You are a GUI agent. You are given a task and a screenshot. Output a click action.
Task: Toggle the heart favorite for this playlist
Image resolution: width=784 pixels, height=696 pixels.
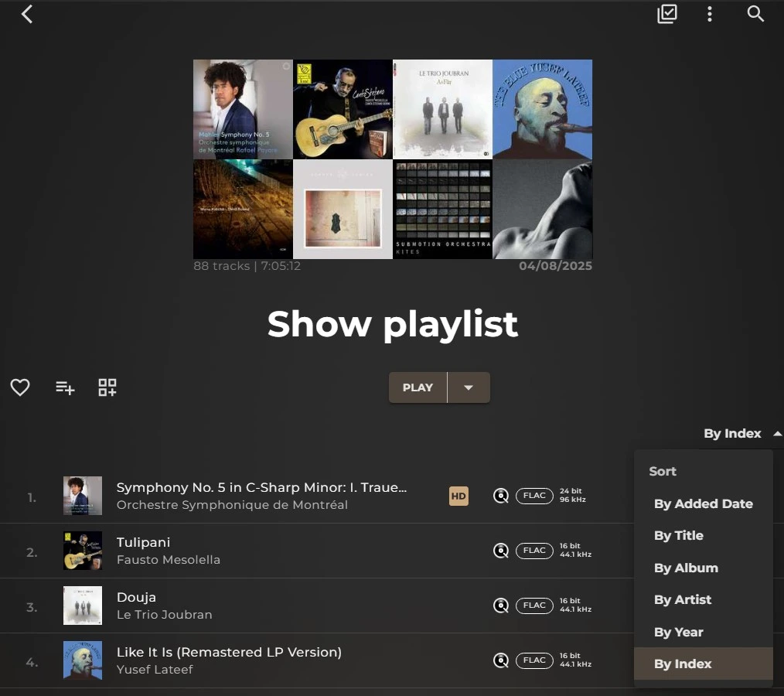point(20,387)
